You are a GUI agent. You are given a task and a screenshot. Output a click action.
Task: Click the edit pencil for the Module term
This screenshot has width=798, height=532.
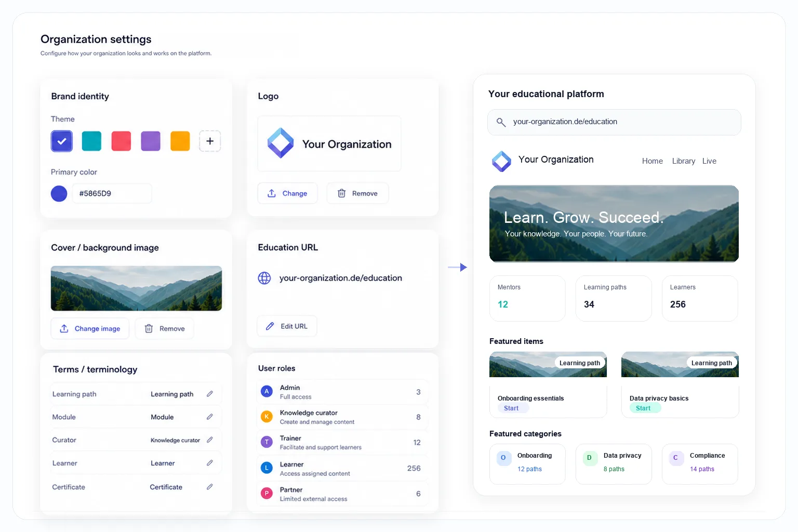[x=210, y=417]
